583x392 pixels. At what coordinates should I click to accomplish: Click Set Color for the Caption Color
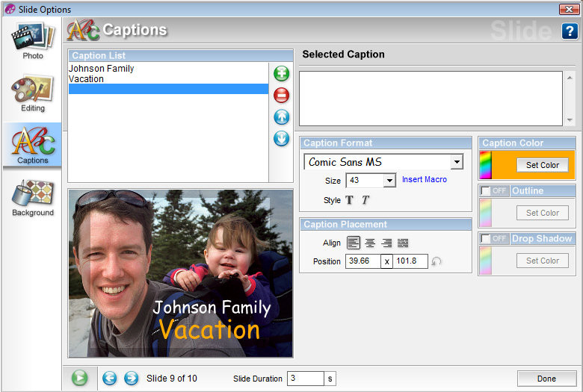543,165
